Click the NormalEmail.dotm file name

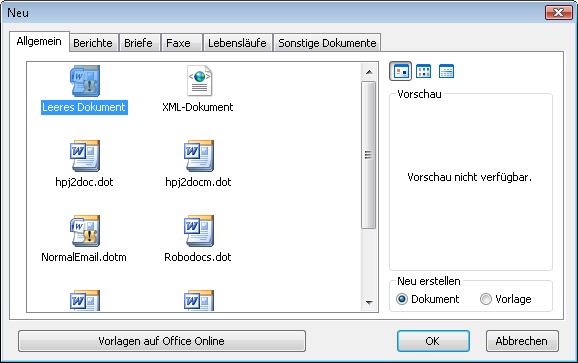[84, 257]
